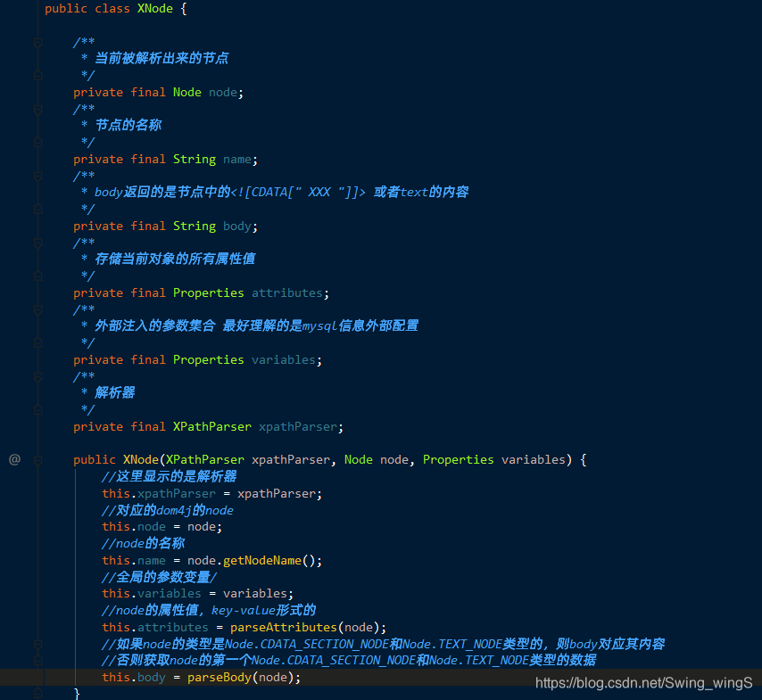Collapse the Javadoc block describing 当前被解析出来的节点
Screen dimensions: 762x700
pos(37,43)
